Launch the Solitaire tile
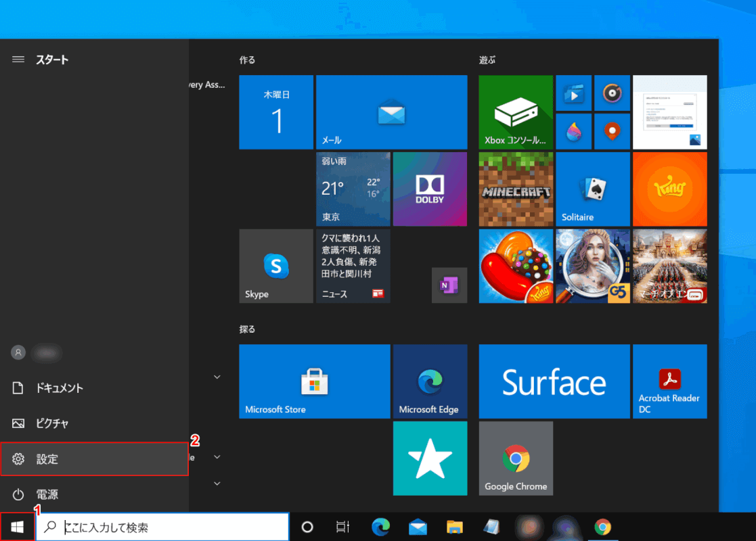756x541 pixels. pos(592,189)
